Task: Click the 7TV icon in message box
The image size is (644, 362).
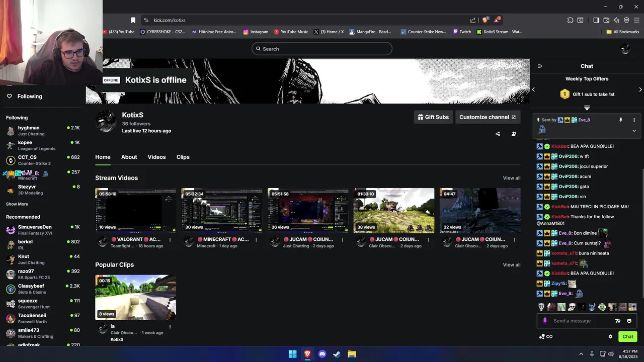Action: pos(618,321)
